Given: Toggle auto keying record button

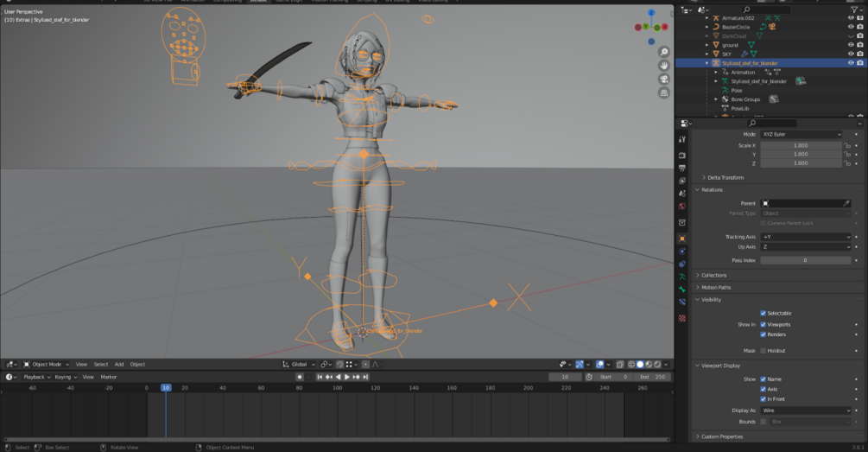Looking at the screenshot, I should (300, 377).
